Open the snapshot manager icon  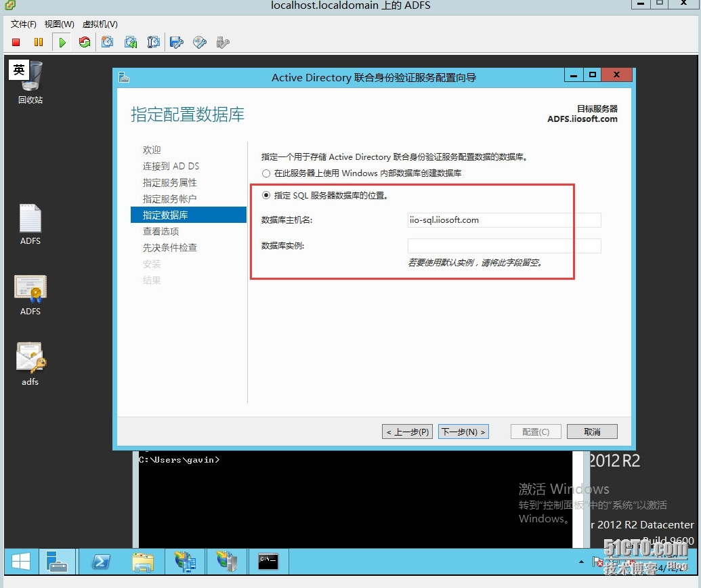pos(153,43)
